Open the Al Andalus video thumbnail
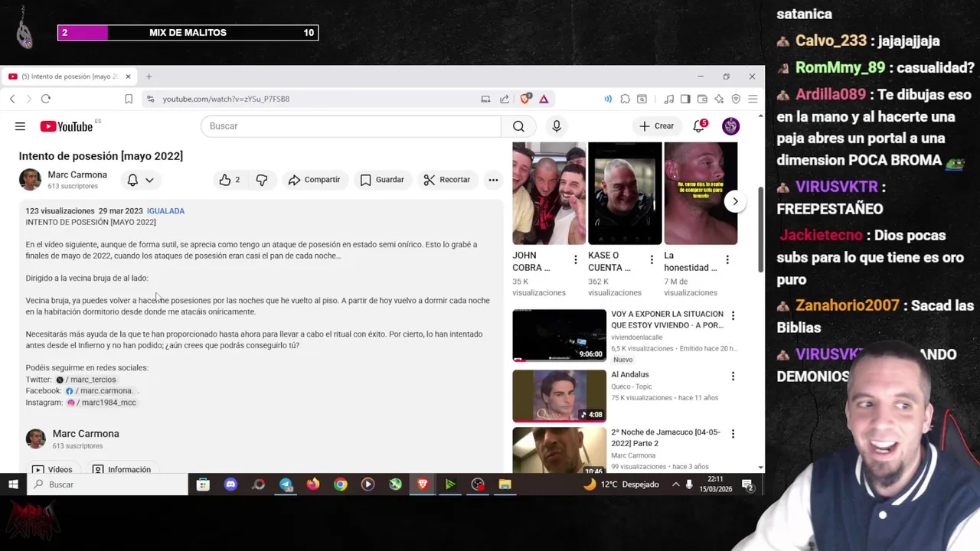The image size is (980, 551). click(559, 396)
